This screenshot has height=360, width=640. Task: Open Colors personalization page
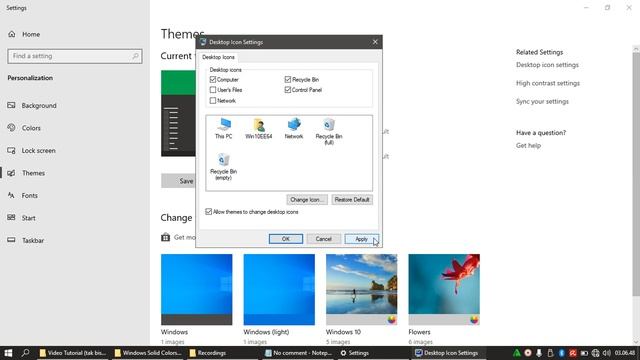coord(31,128)
